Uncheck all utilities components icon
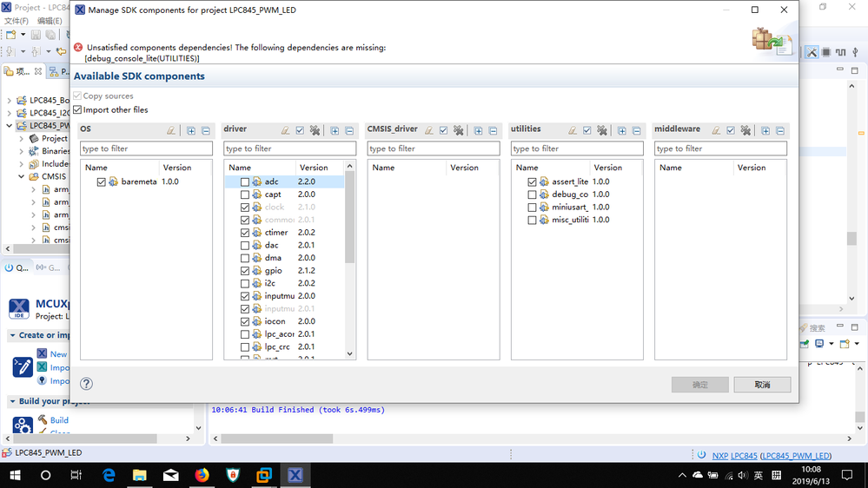 (x=602, y=130)
